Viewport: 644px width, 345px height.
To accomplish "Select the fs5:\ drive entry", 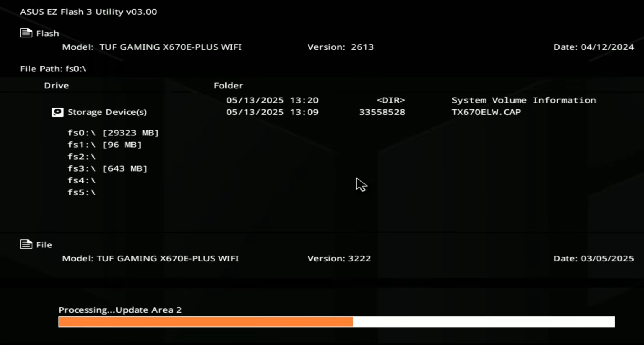I will coord(81,192).
